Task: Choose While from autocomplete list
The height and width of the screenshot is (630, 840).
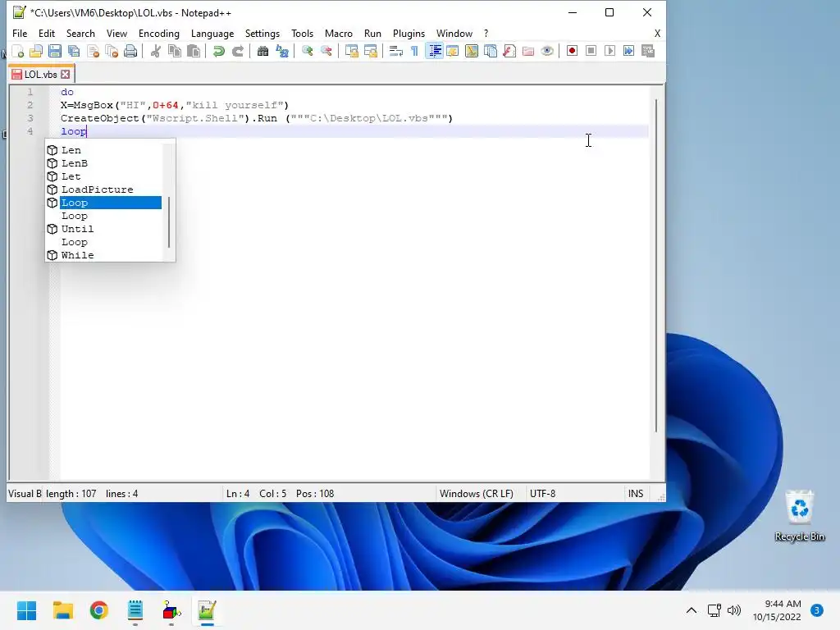Action: pyautogui.click(x=78, y=255)
